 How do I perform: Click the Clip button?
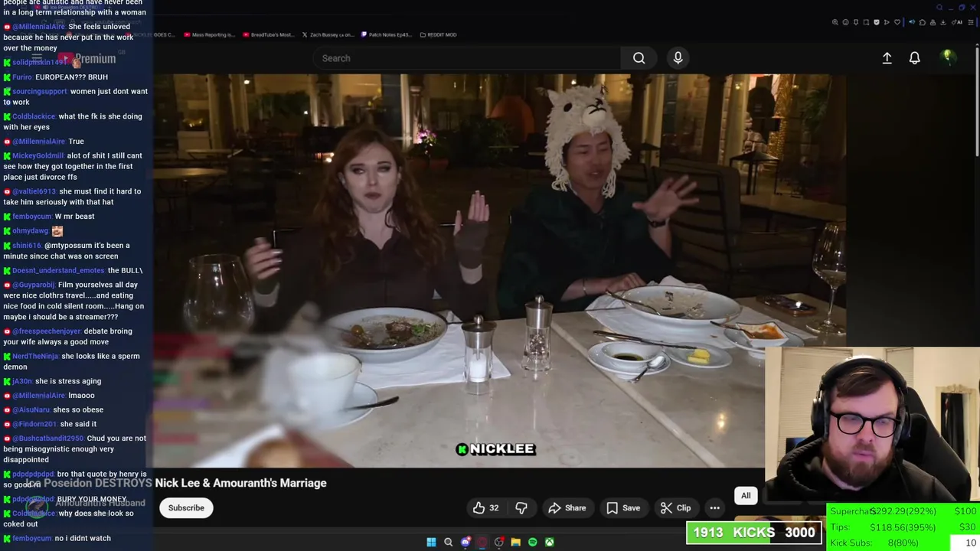(675, 508)
